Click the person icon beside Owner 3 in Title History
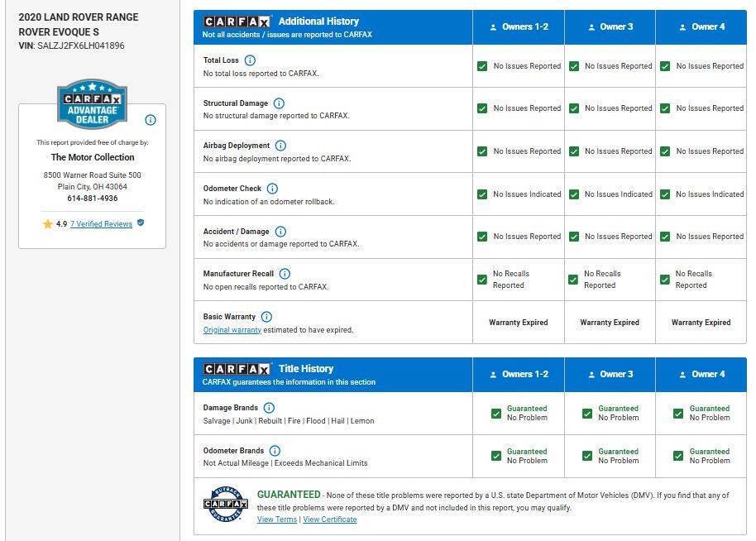The width and height of the screenshot is (756, 541). [x=591, y=375]
